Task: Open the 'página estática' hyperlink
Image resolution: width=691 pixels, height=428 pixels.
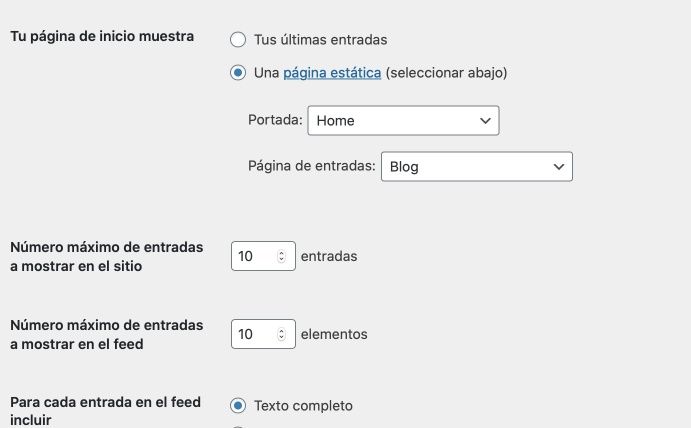Action: coord(332,73)
